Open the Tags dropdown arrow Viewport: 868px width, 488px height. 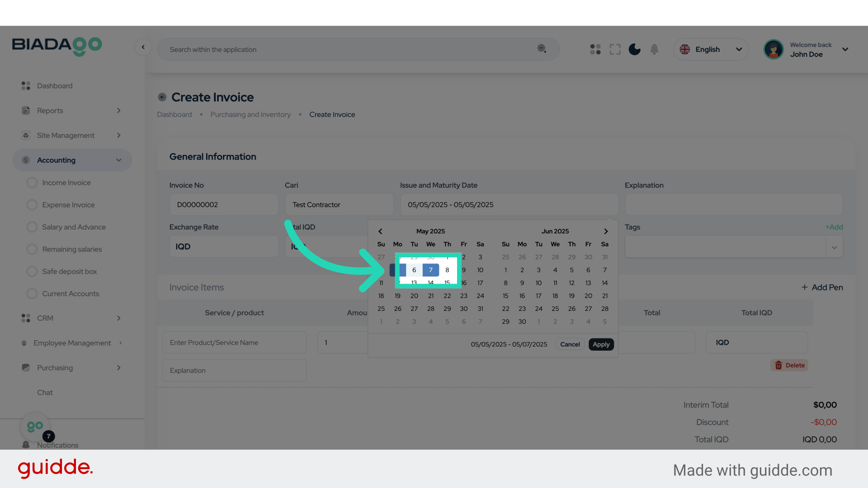834,247
